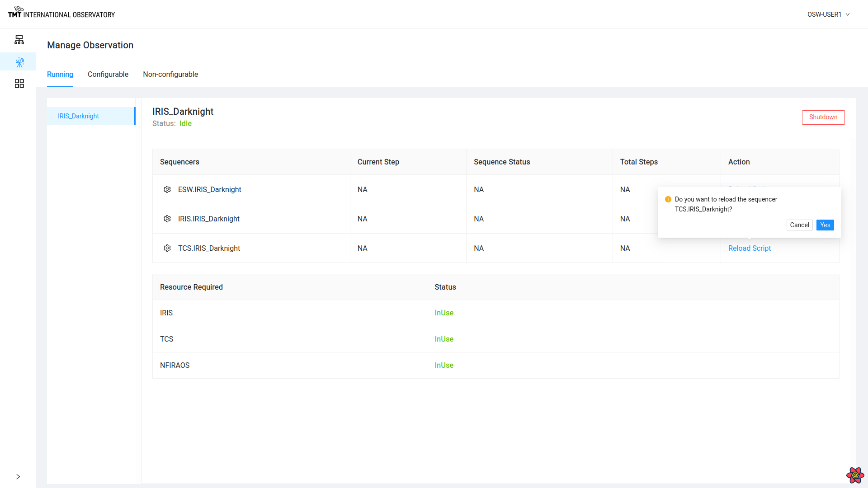Click the IRIS resource row name
Screen dimensions: 868x488
point(166,313)
